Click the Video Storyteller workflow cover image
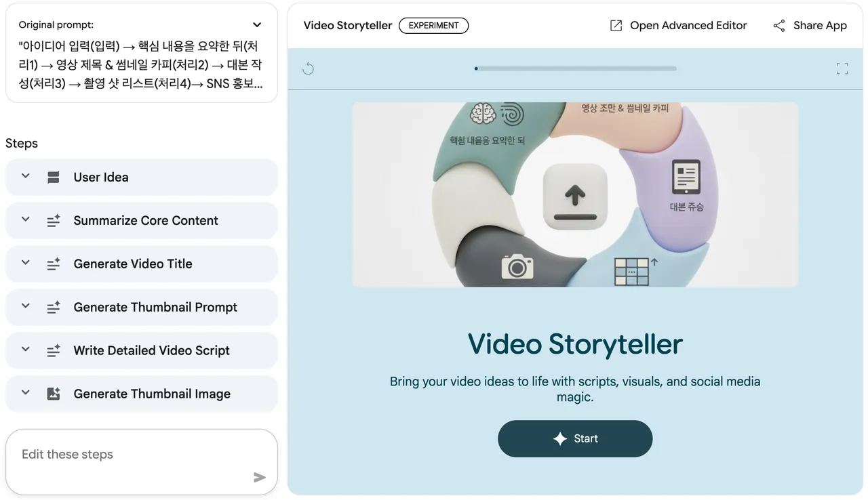This screenshot has height=500, width=868. (575, 194)
